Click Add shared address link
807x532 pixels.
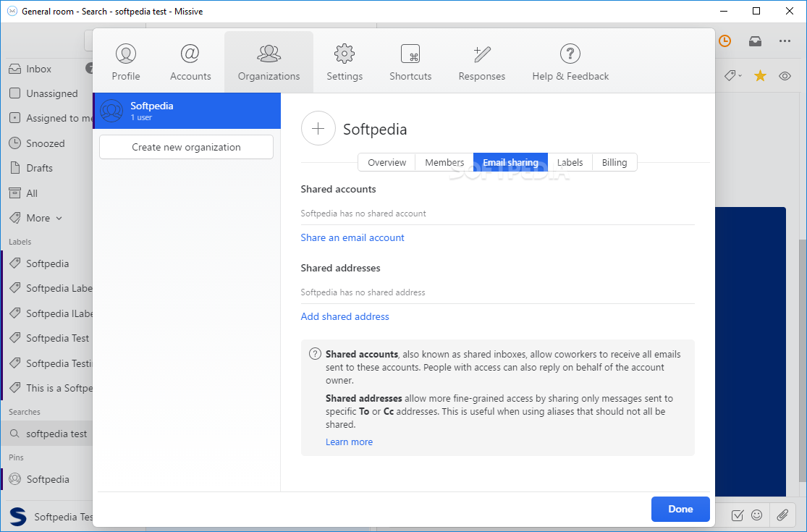point(345,316)
